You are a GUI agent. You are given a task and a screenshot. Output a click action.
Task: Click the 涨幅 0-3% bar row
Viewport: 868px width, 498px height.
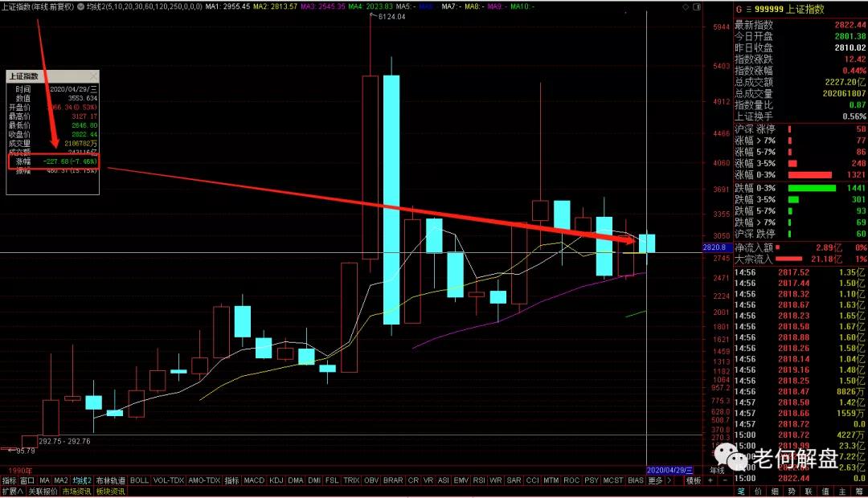(x=800, y=175)
